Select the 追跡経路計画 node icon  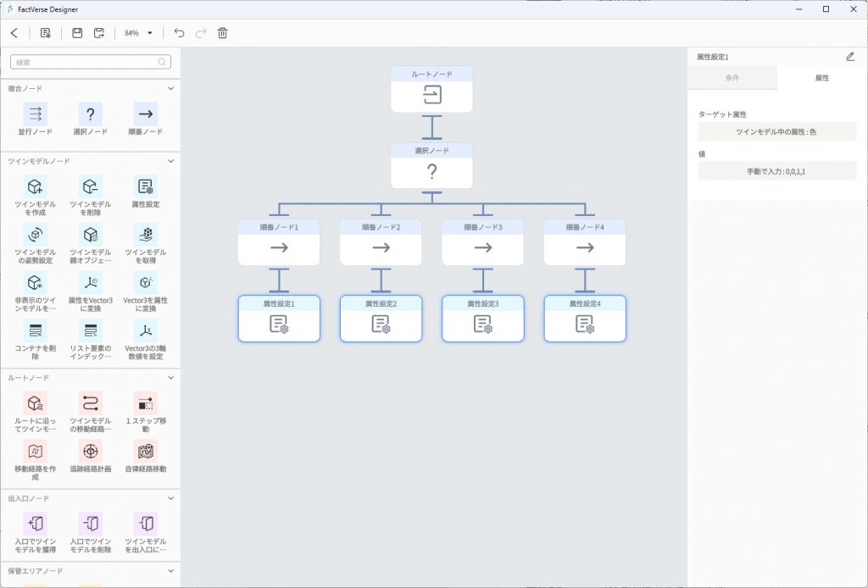91,451
